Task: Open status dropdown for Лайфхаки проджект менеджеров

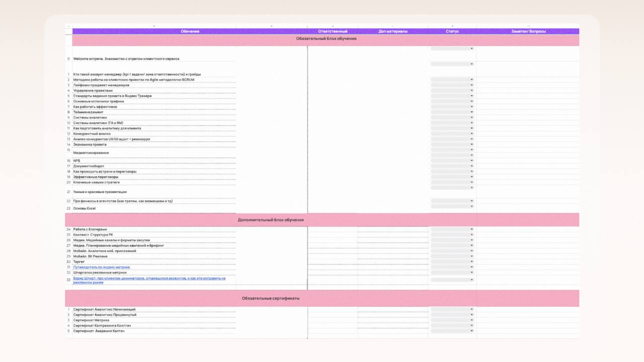Action: click(452, 85)
